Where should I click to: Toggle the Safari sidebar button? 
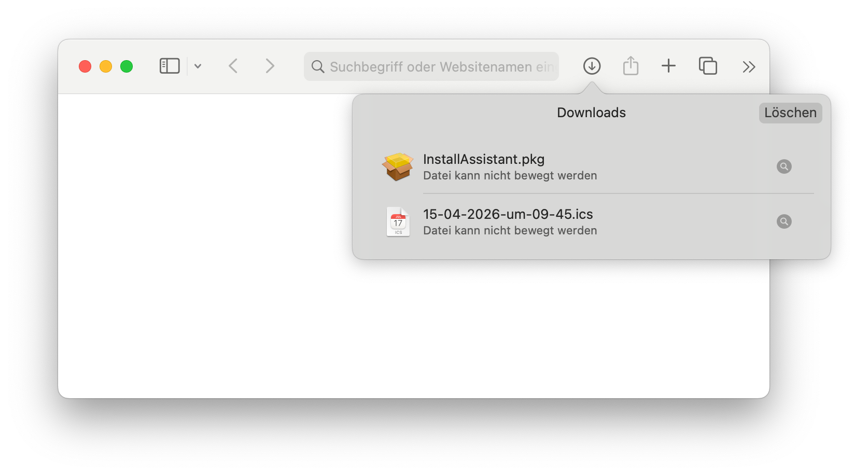click(x=170, y=66)
